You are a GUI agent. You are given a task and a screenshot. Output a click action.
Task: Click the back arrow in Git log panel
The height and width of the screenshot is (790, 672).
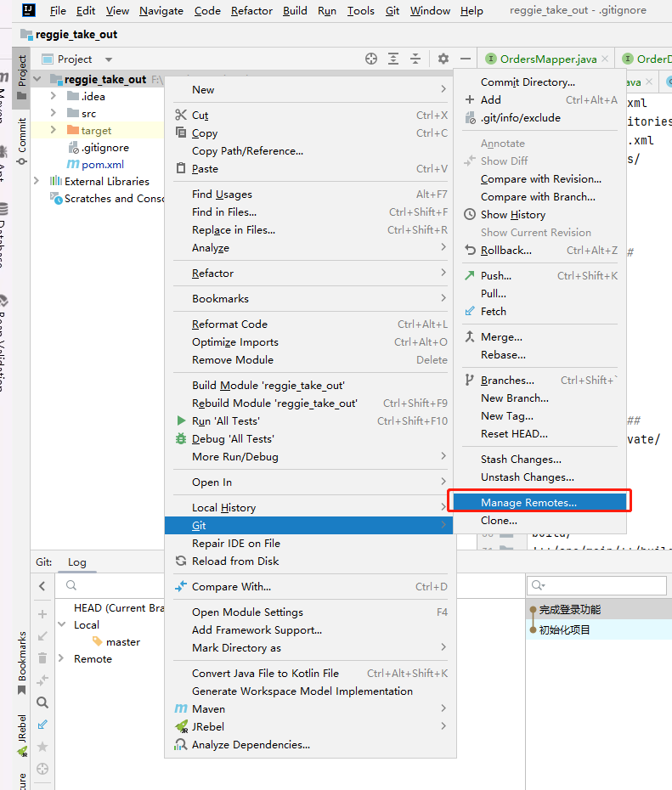pos(42,586)
